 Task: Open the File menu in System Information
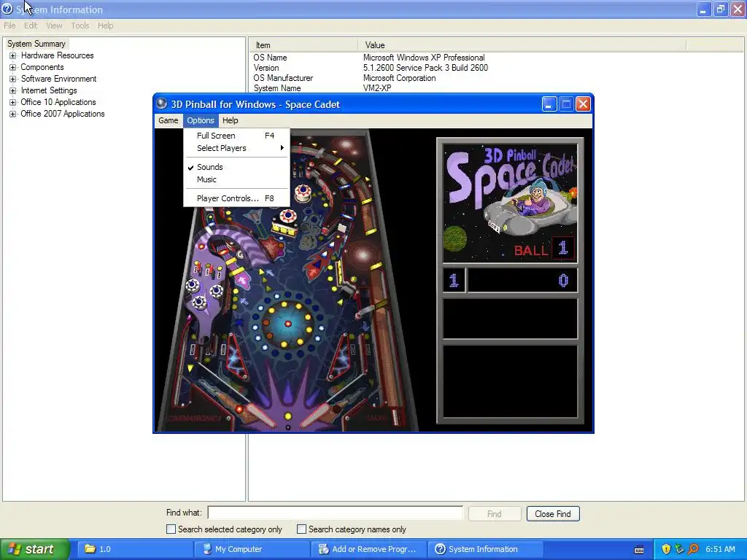[9, 26]
